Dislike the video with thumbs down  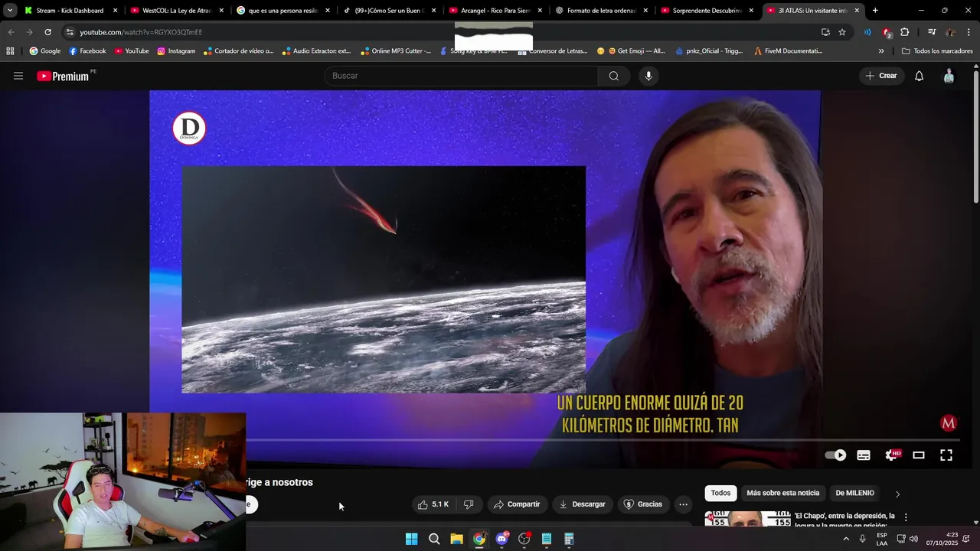pos(469,504)
